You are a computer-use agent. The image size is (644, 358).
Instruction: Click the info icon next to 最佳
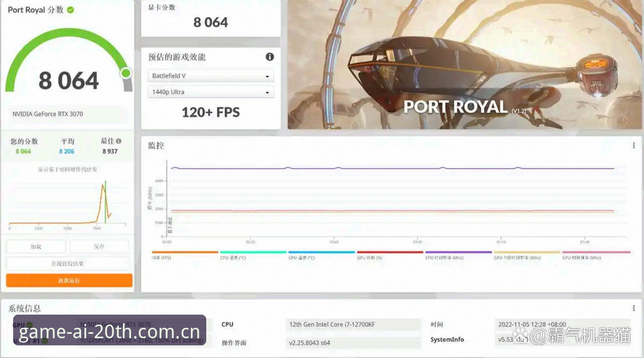coord(118,141)
